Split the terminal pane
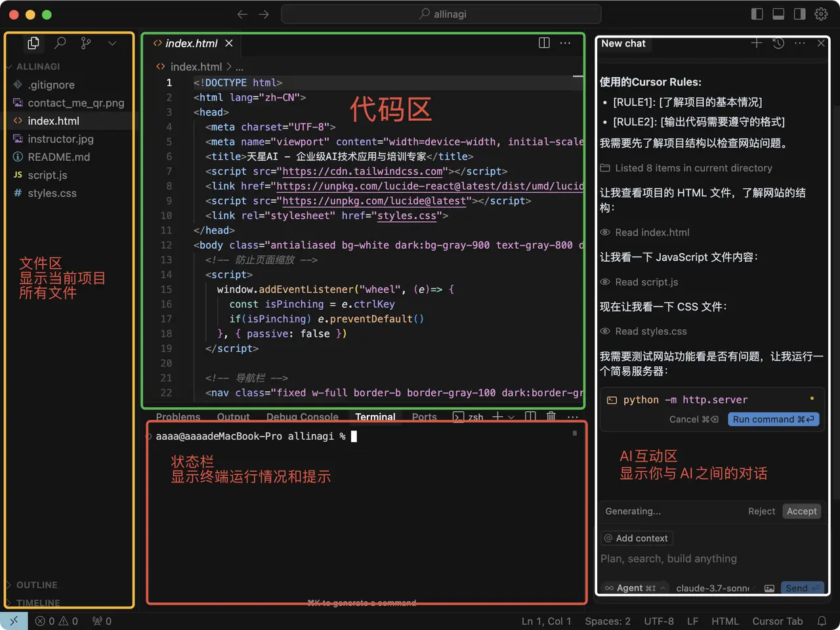This screenshot has width=840, height=630. (x=531, y=416)
